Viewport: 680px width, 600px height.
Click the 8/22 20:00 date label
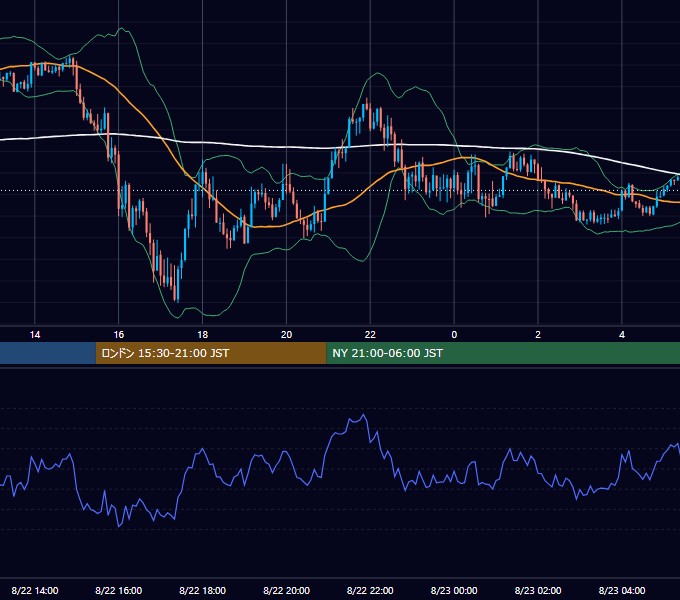point(286,590)
